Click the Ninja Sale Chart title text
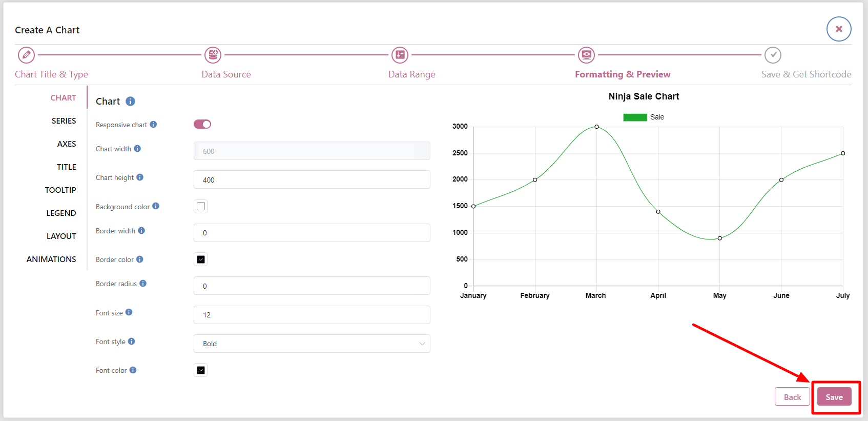The width and height of the screenshot is (868, 421). coord(644,96)
